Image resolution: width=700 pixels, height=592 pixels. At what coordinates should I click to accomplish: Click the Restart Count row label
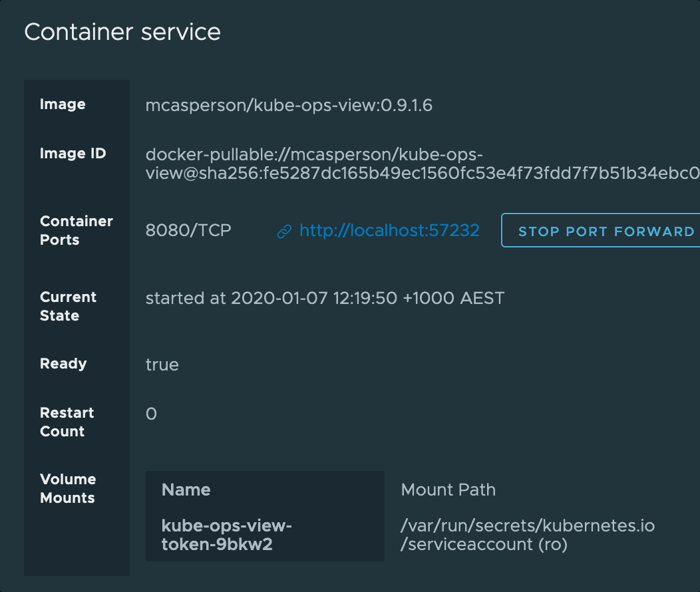click(67, 422)
